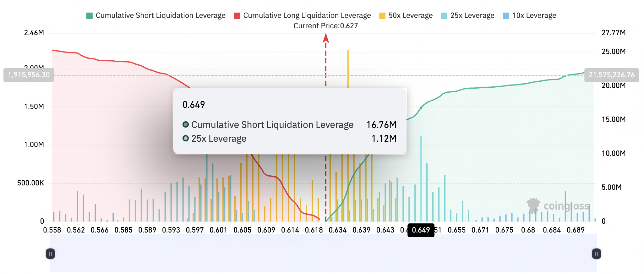Toggle Cumulative Short Liquidation Leverage legend swatch
644x274 pixels.
90,16
